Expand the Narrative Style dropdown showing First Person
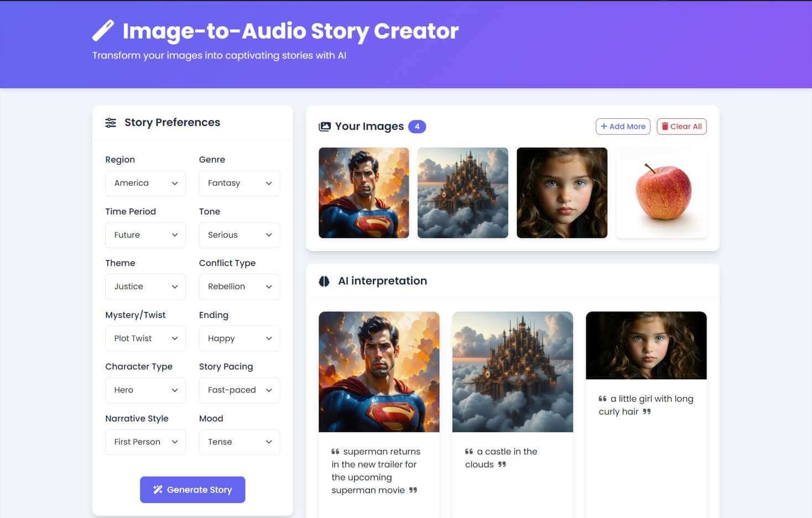Image resolution: width=812 pixels, height=518 pixels. (145, 442)
